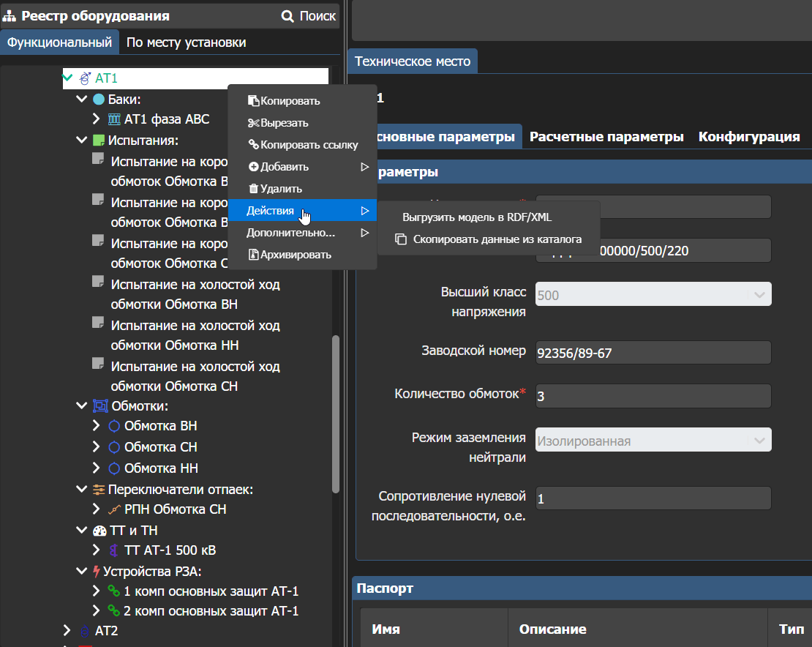Expand the АТ2 tree node
The height and width of the screenshot is (647, 812).
pyautogui.click(x=67, y=630)
